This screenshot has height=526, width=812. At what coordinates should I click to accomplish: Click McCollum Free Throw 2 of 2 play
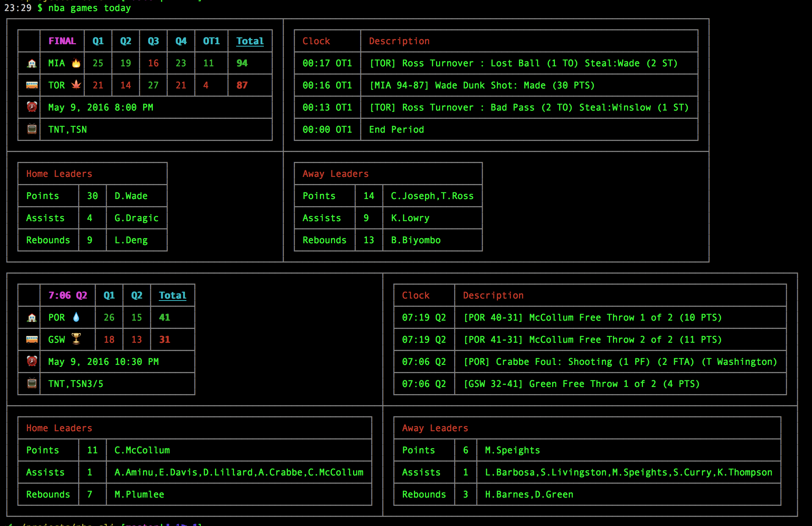point(592,340)
